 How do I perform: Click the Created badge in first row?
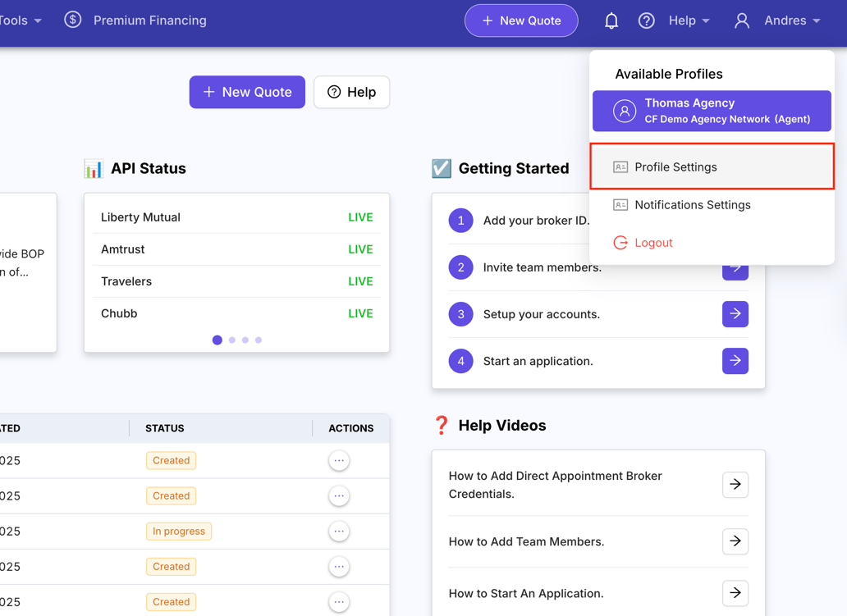[x=172, y=460]
